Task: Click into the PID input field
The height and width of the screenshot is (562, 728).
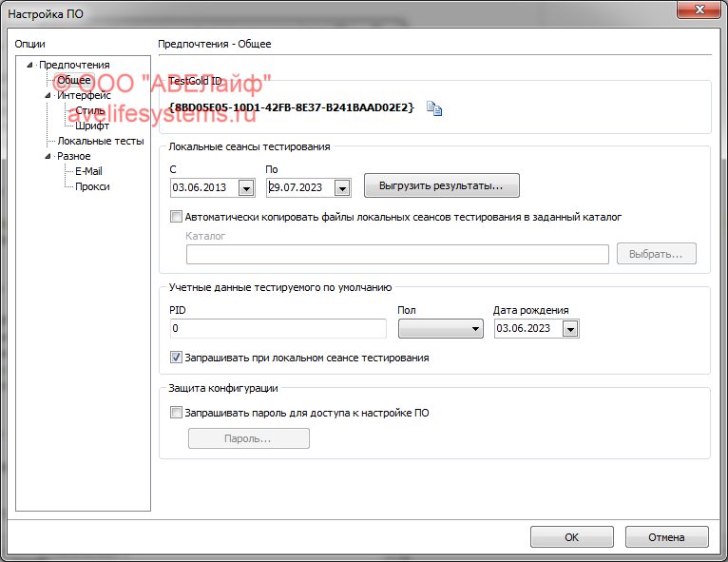Action: click(x=278, y=328)
